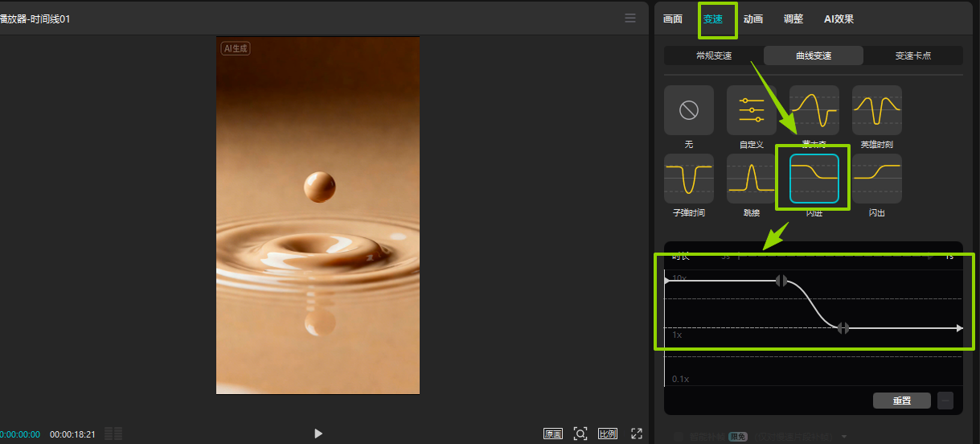Click the 重置 reset button
Screen dimensions: 980x444
click(901, 401)
